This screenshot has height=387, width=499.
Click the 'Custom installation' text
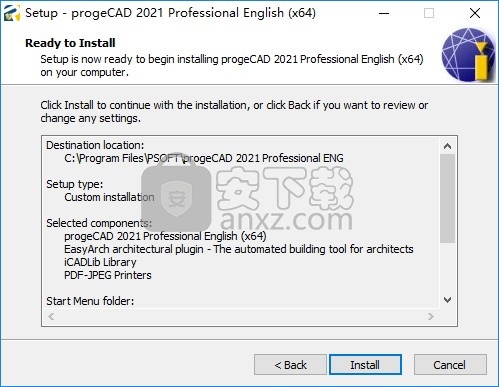point(109,197)
